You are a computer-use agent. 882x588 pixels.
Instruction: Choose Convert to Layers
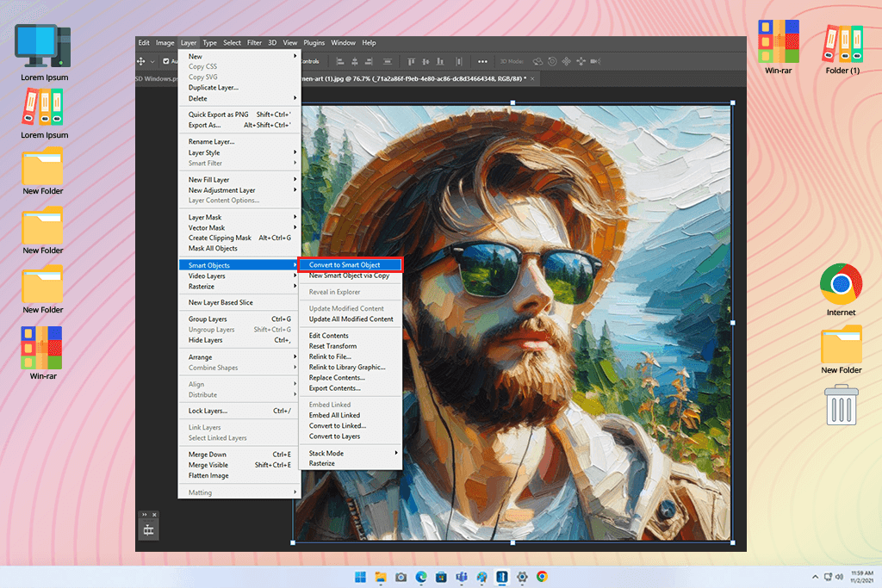click(x=351, y=436)
